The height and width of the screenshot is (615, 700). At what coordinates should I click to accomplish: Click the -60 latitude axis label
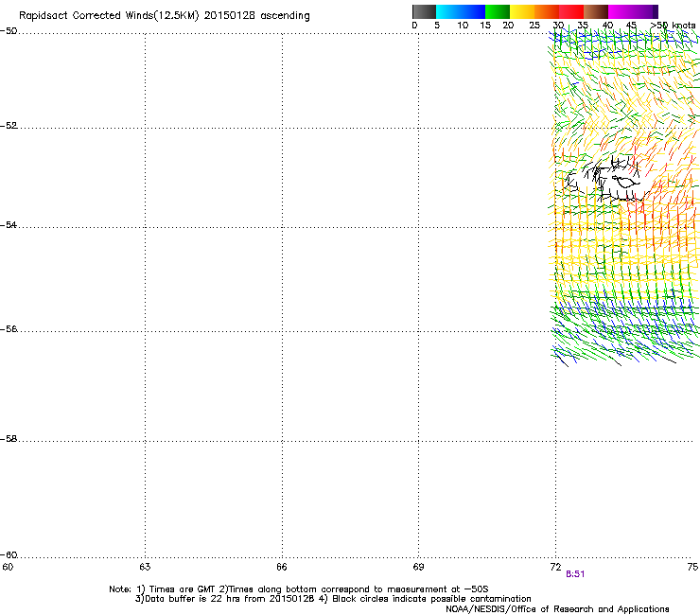click(9, 555)
